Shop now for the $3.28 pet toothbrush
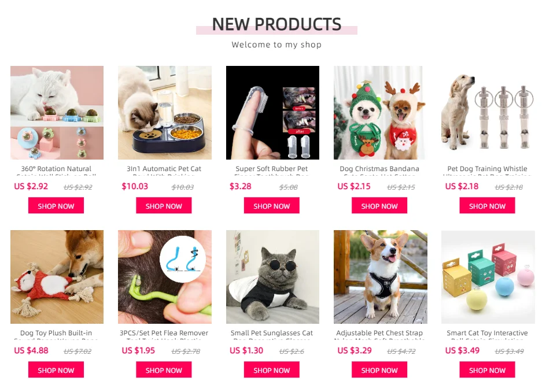Image resolution: width=546 pixels, height=392 pixels. click(x=272, y=206)
